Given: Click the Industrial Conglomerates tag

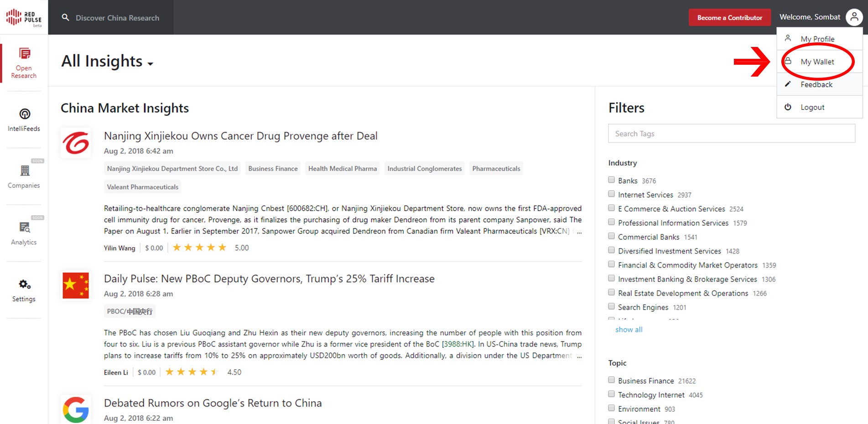Looking at the screenshot, I should coord(425,169).
